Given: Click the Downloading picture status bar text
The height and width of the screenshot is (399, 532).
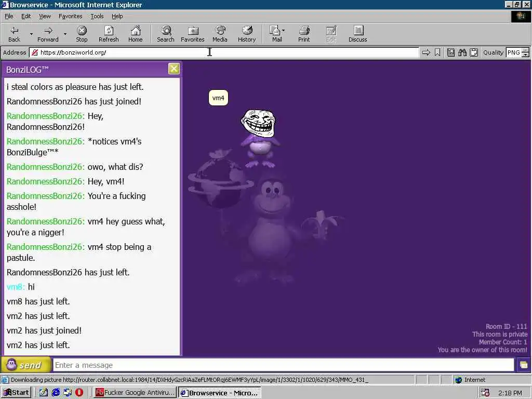Looking at the screenshot, I should [x=189, y=380].
